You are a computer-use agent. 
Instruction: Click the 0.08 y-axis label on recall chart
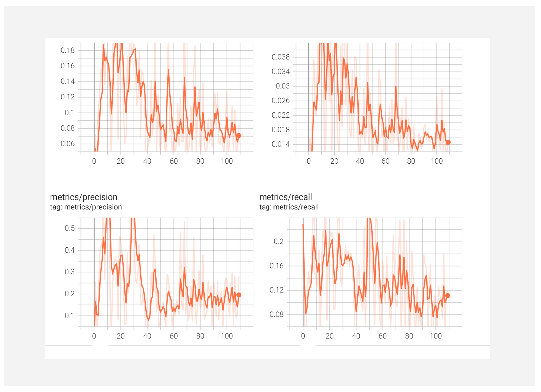(x=277, y=314)
